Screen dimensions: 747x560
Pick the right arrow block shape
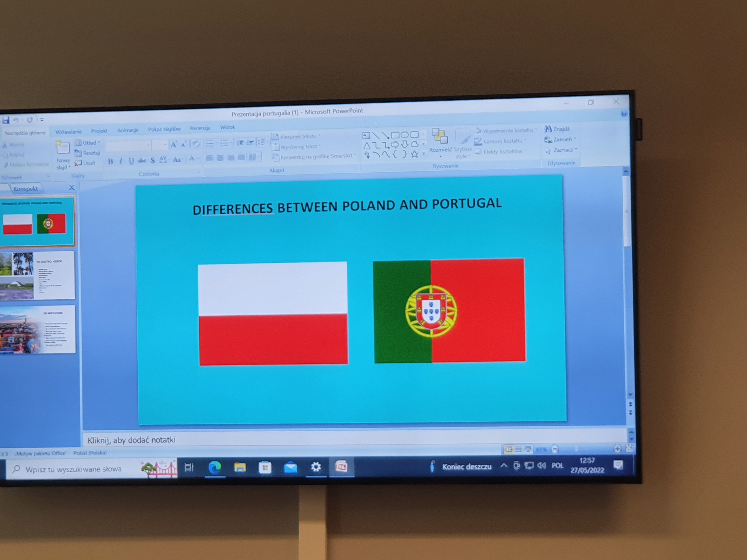point(395,145)
